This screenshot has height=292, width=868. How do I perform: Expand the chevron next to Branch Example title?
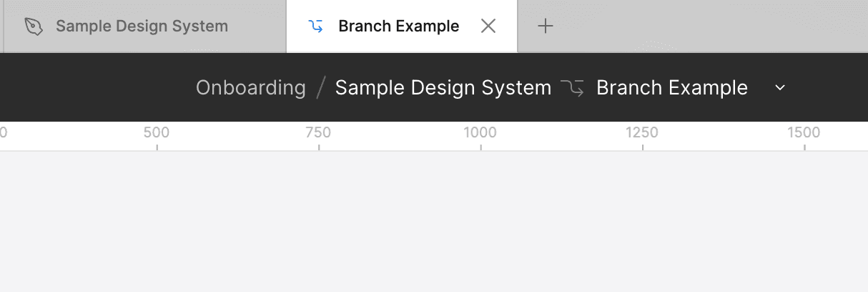[x=781, y=88]
